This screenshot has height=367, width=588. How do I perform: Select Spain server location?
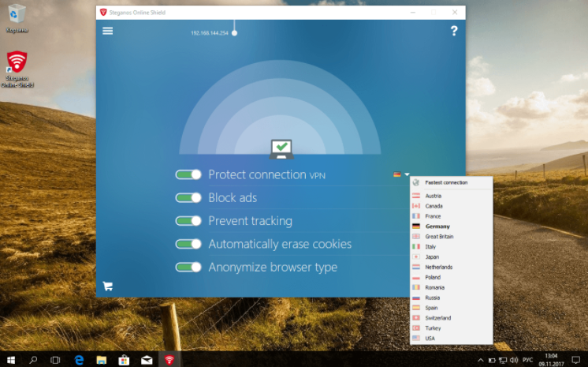click(452, 308)
